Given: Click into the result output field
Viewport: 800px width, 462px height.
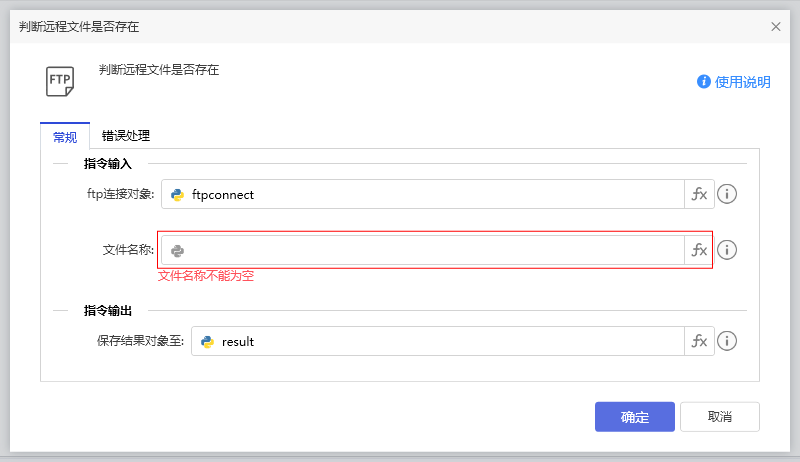Looking at the screenshot, I should coord(450,341).
